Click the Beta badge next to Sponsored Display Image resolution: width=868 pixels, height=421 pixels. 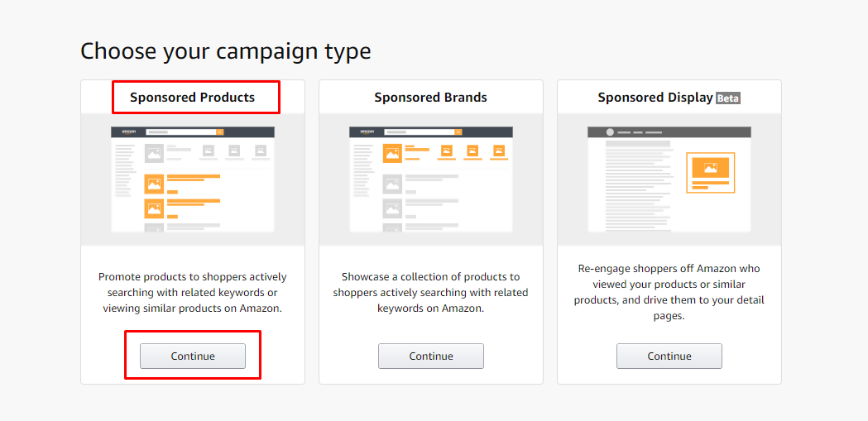coord(728,98)
